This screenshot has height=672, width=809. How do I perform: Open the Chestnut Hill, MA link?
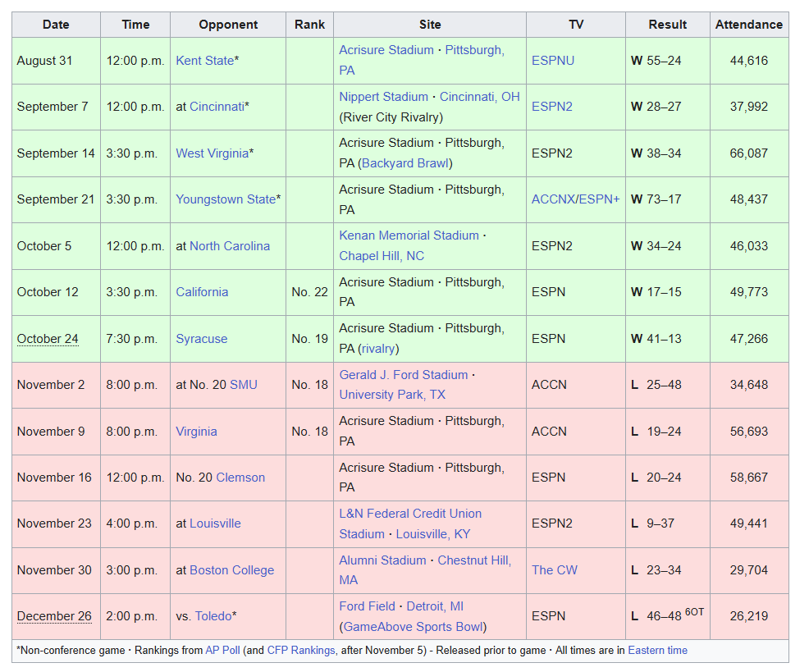coord(474,560)
